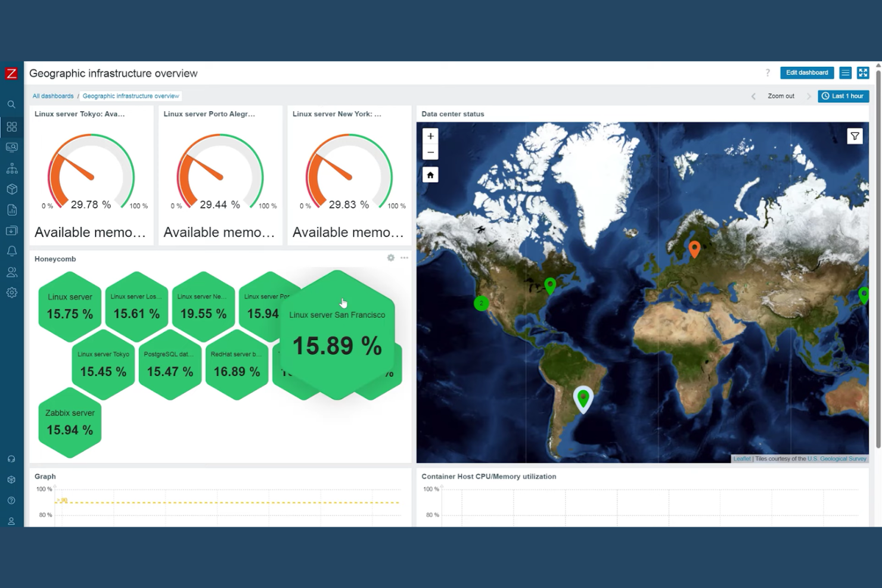Open the search icon in the sidebar
882x588 pixels.
tap(11, 104)
